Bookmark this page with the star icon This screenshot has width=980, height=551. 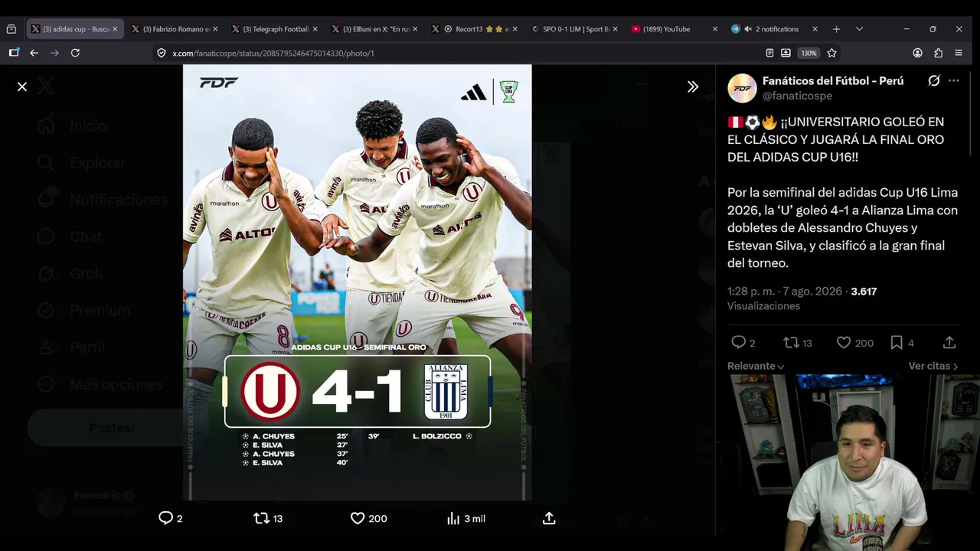(x=831, y=53)
